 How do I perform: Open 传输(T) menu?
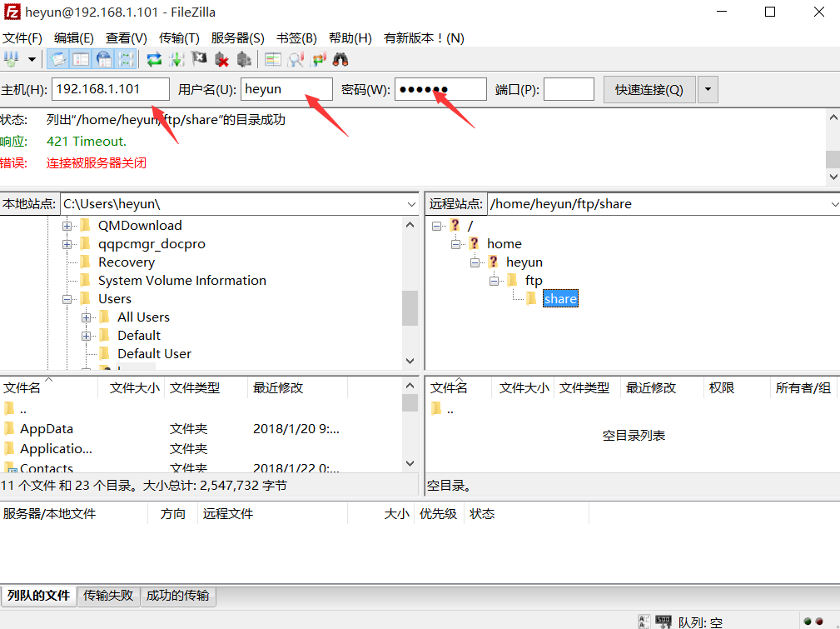tap(179, 38)
